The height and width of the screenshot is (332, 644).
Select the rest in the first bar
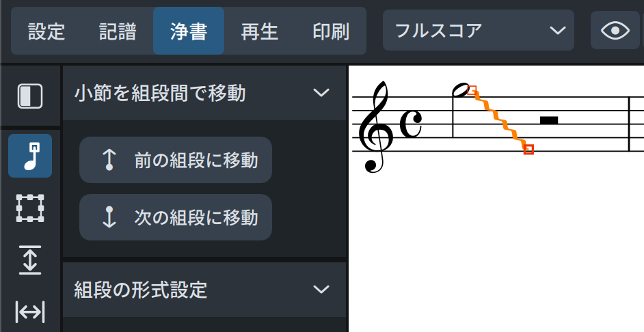click(x=549, y=121)
